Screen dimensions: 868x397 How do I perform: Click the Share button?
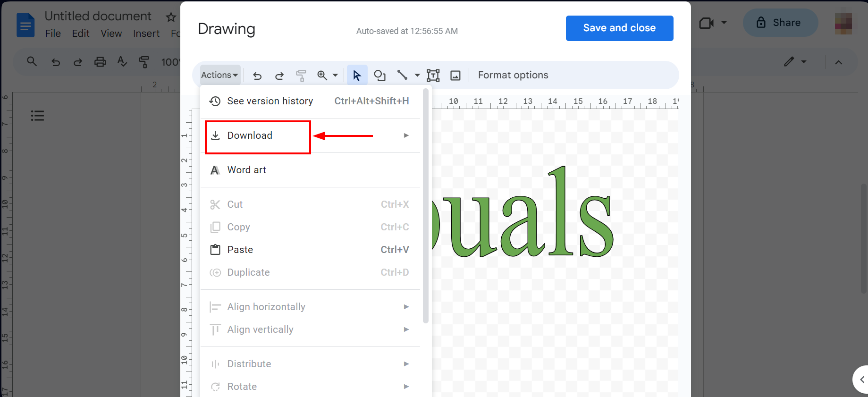[780, 23]
